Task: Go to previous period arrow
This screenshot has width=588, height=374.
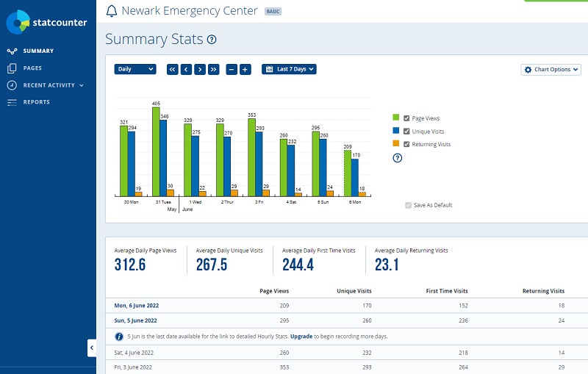Action: pyautogui.click(x=186, y=69)
